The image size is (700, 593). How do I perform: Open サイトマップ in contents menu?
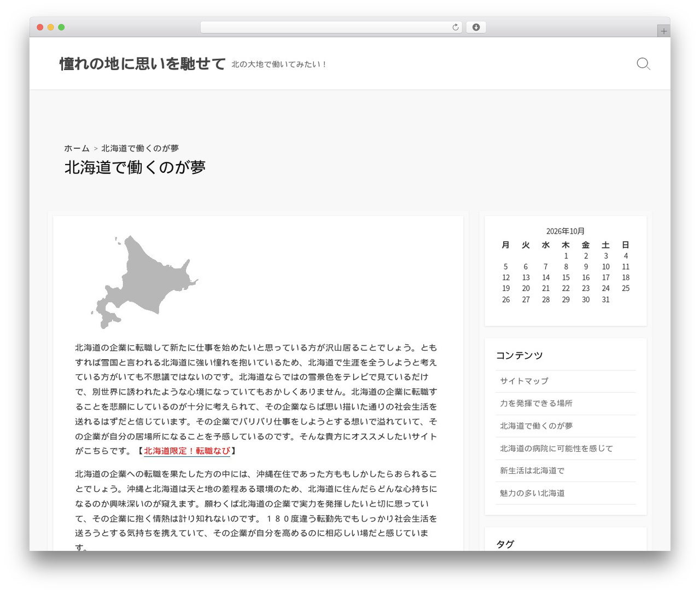click(524, 381)
